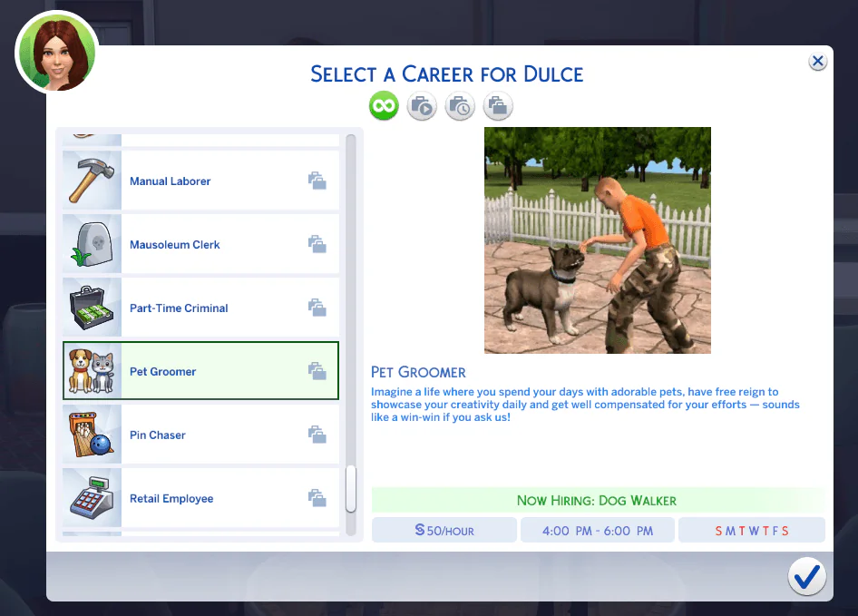Close the career selection dialog
The height and width of the screenshot is (616, 858).
(x=818, y=62)
